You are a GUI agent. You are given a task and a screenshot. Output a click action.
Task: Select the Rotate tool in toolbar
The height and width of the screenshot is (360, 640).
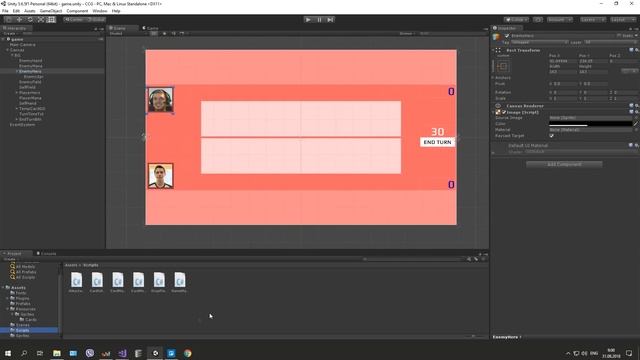point(30,20)
